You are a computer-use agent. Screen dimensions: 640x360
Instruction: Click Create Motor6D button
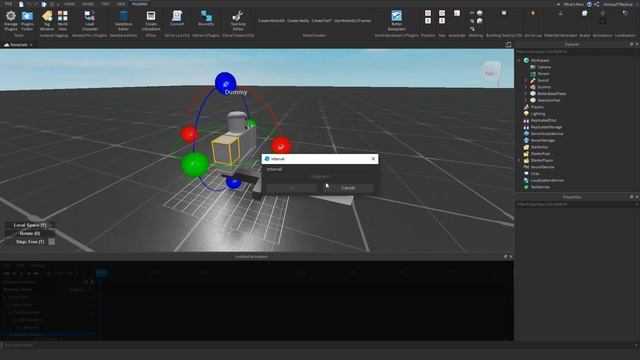coord(271,20)
